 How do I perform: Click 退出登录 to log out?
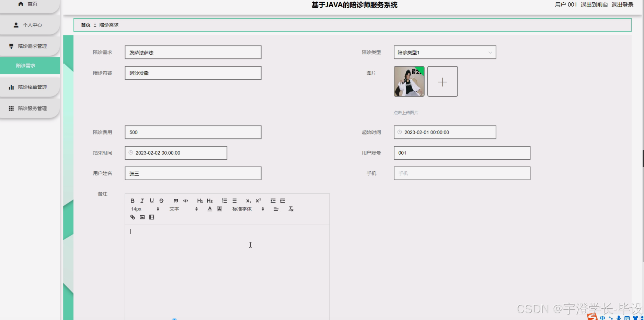pyautogui.click(x=622, y=5)
